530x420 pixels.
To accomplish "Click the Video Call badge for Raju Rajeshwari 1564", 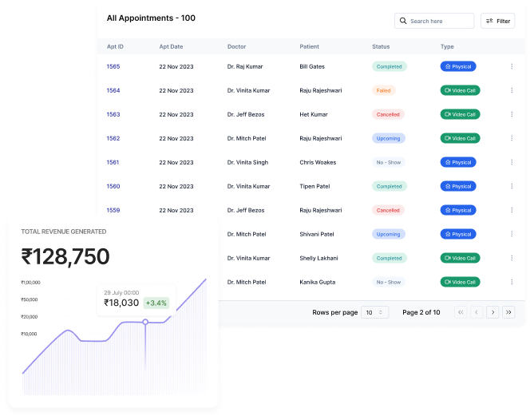I will 460,90.
